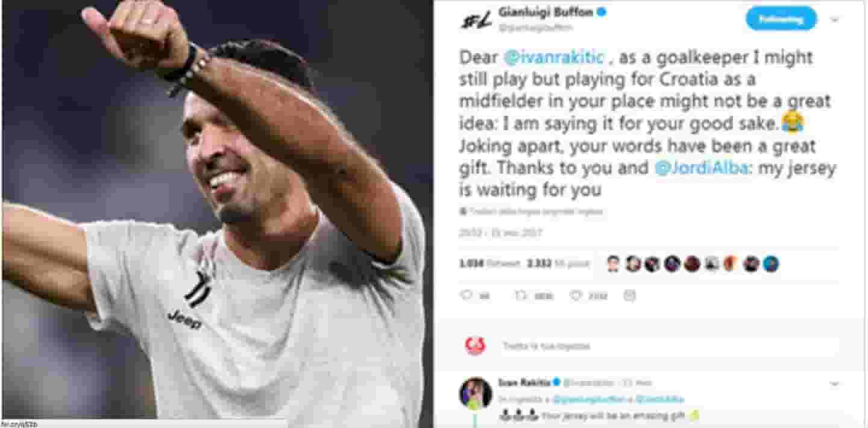This screenshot has width=868, height=428.
Task: Click the reply speech bubble icon
Action: coord(466,295)
